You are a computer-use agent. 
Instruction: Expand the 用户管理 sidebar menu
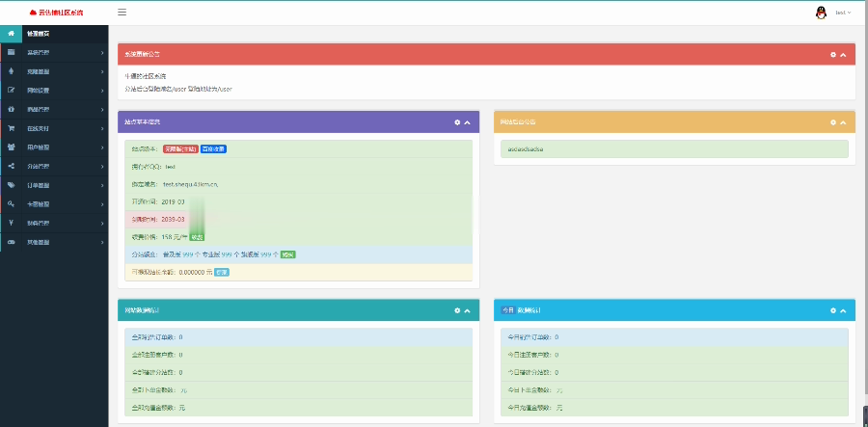tap(54, 147)
